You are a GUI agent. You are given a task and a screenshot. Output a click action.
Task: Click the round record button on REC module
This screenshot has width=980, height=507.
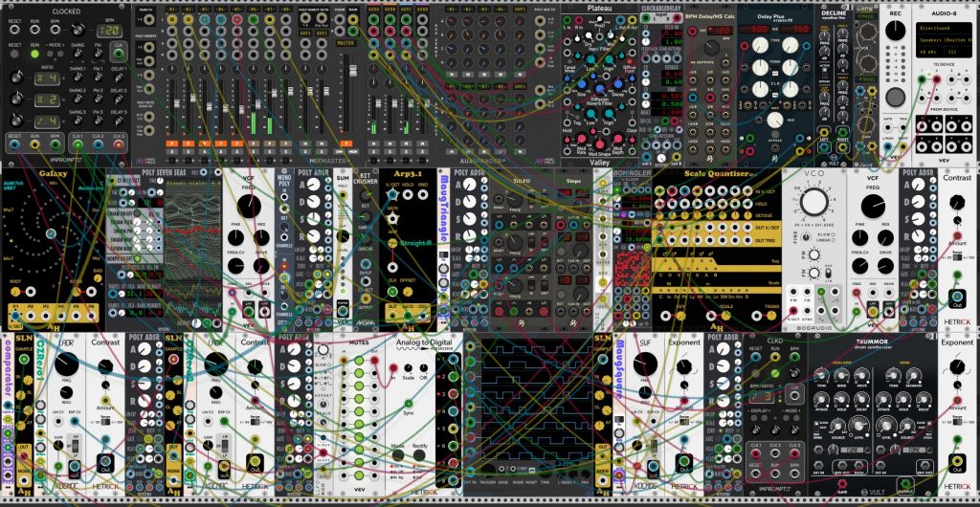pyautogui.click(x=895, y=97)
